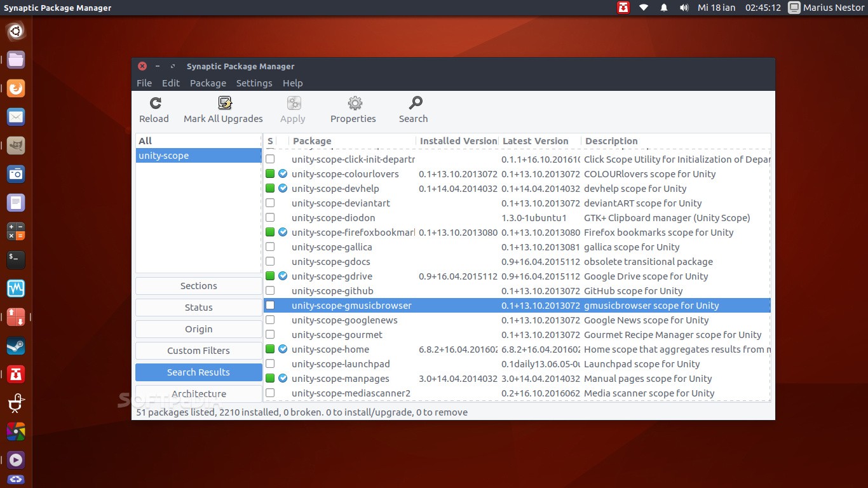Sort by the Installed Version column header
This screenshot has height=488, width=868.
[x=458, y=141]
